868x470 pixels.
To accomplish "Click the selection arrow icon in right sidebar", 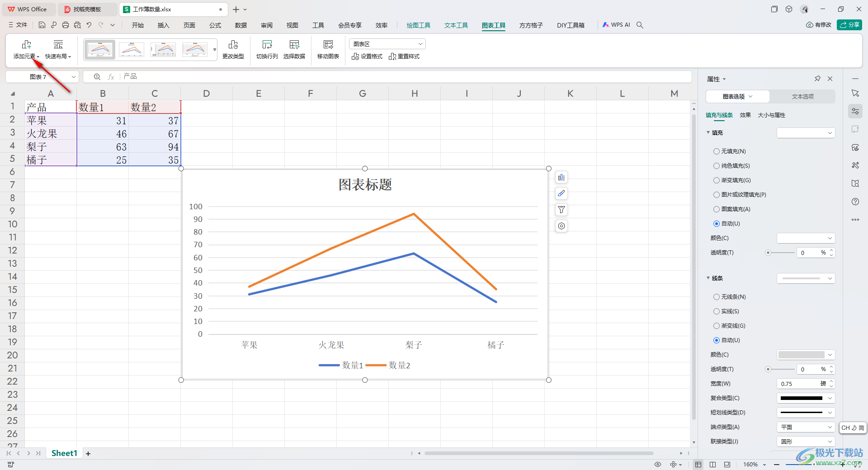I will click(x=855, y=93).
